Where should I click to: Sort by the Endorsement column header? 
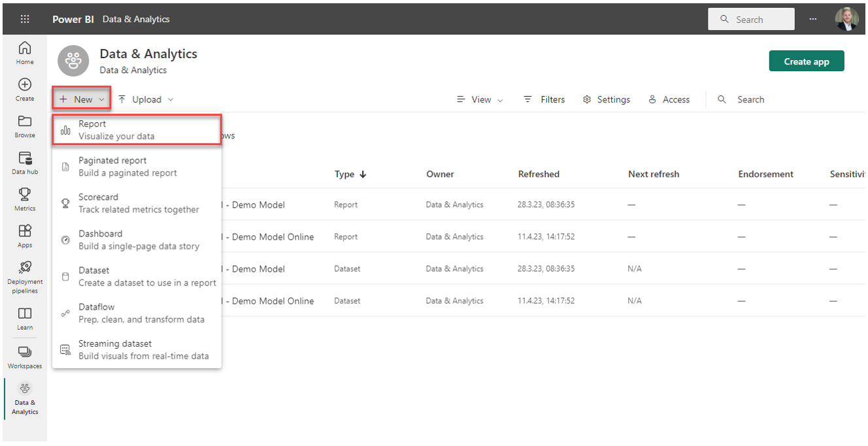(x=766, y=174)
